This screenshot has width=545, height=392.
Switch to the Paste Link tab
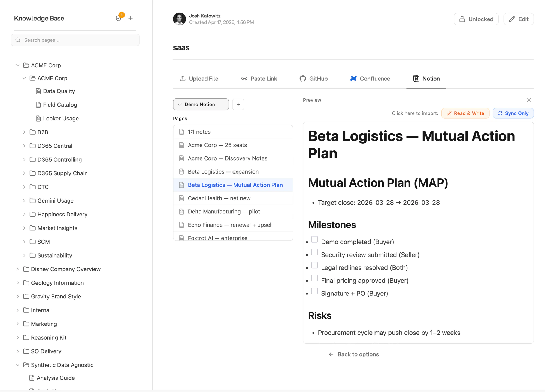coord(259,79)
